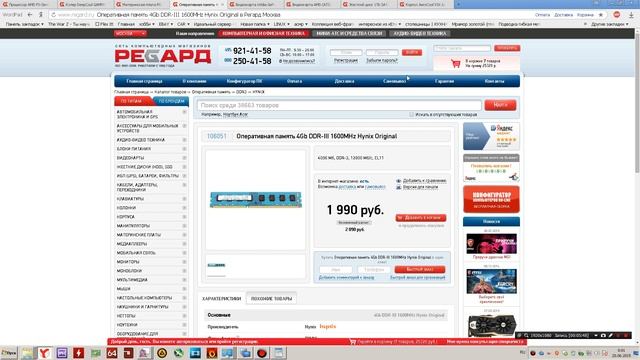Click the Аудио-видео техника section
Screen dimensions: 640x360
click(x=420, y=33)
